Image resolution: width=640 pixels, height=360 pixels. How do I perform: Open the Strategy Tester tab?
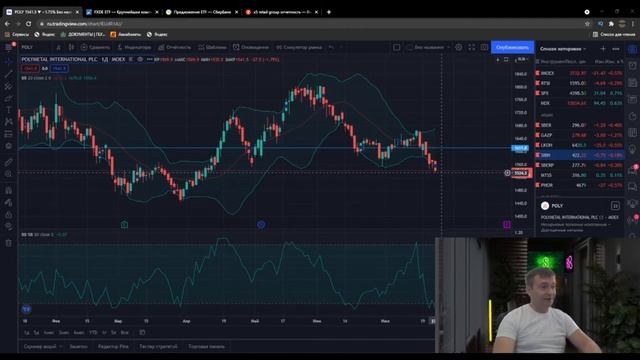[x=158, y=347]
